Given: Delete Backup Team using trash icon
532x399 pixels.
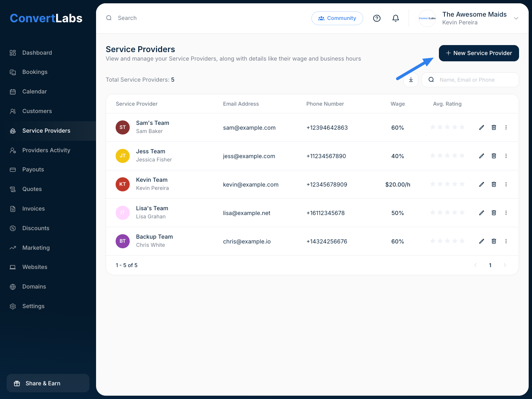Looking at the screenshot, I should (x=494, y=241).
